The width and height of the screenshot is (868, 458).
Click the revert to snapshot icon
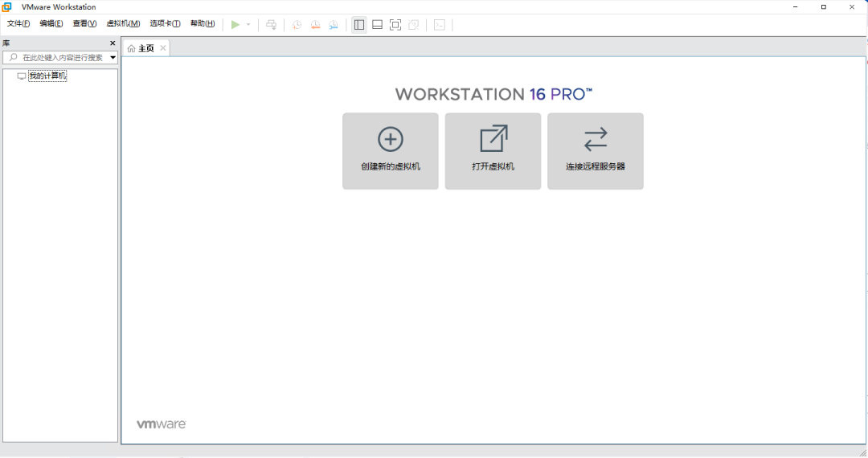click(x=315, y=24)
